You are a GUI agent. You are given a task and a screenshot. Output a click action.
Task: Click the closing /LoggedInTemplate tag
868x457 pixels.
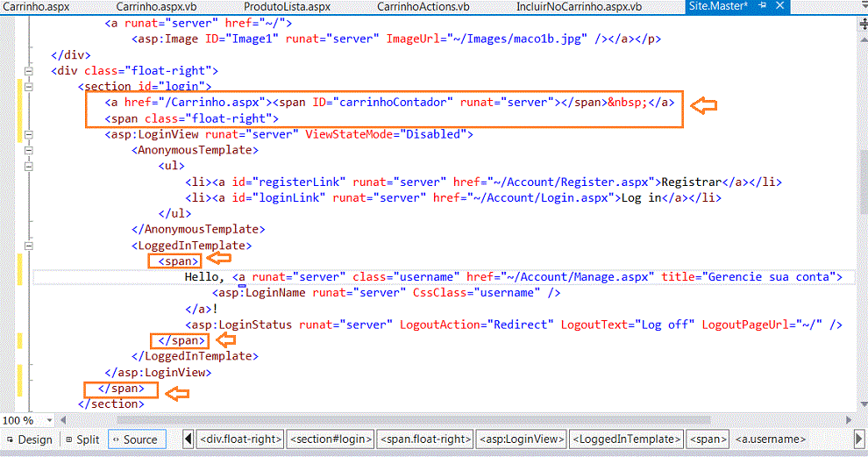(x=195, y=356)
